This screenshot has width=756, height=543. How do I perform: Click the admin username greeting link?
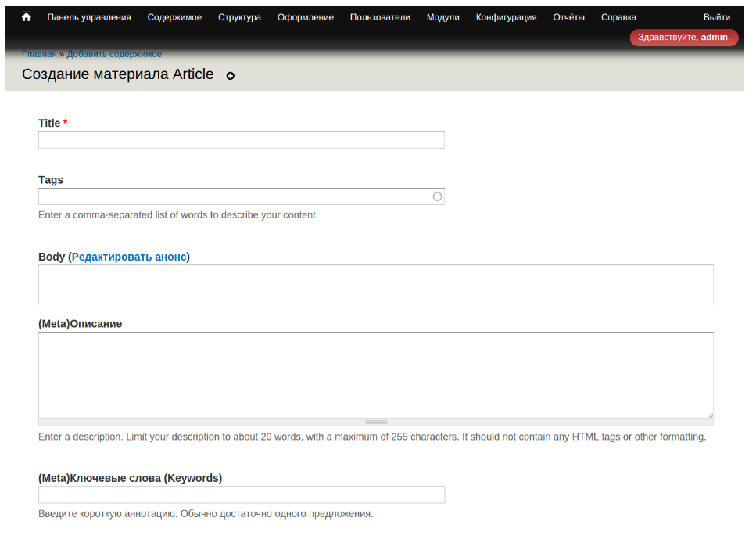(715, 38)
